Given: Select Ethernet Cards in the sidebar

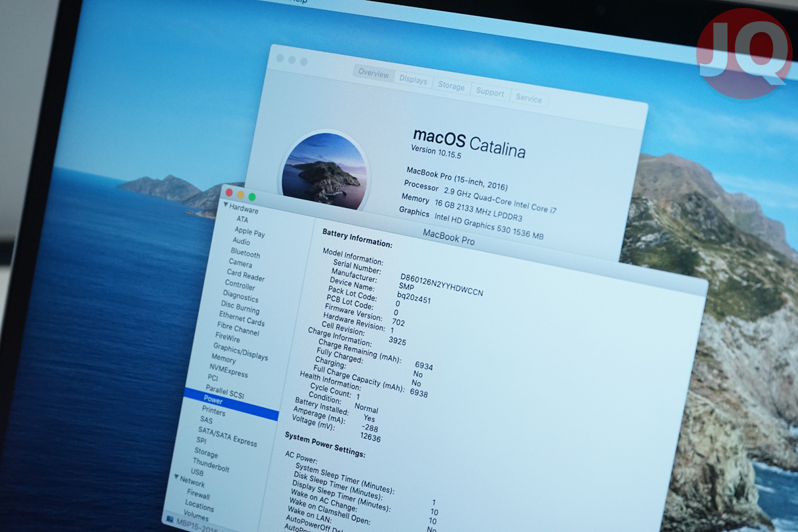Looking at the screenshot, I should pos(242,321).
